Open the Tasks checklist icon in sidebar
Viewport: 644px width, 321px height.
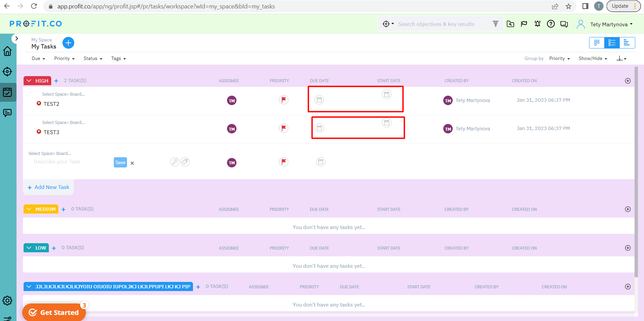(x=7, y=92)
